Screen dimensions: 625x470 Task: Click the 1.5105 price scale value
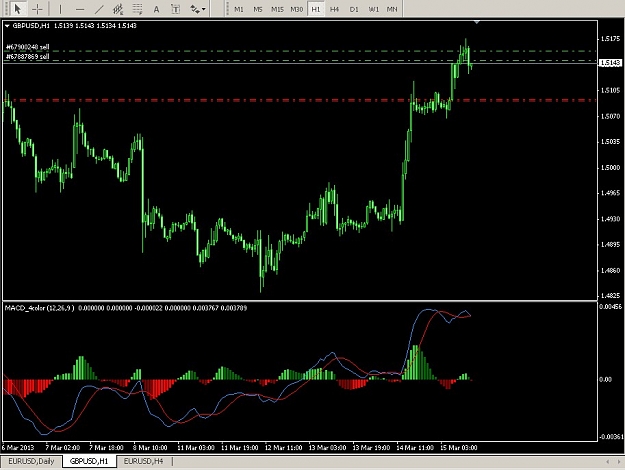(x=610, y=90)
